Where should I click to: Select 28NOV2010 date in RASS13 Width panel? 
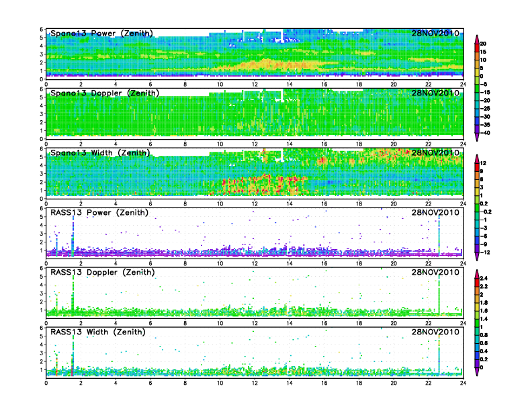pyautogui.click(x=435, y=332)
